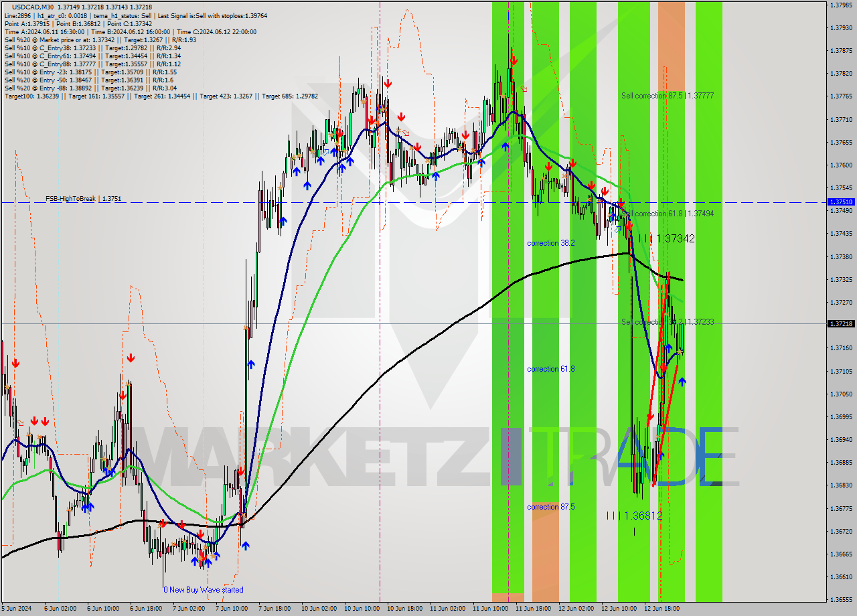The height and width of the screenshot is (616, 857).
Task: Click the '0 New Buy Wave started' label
Action: 204,590
